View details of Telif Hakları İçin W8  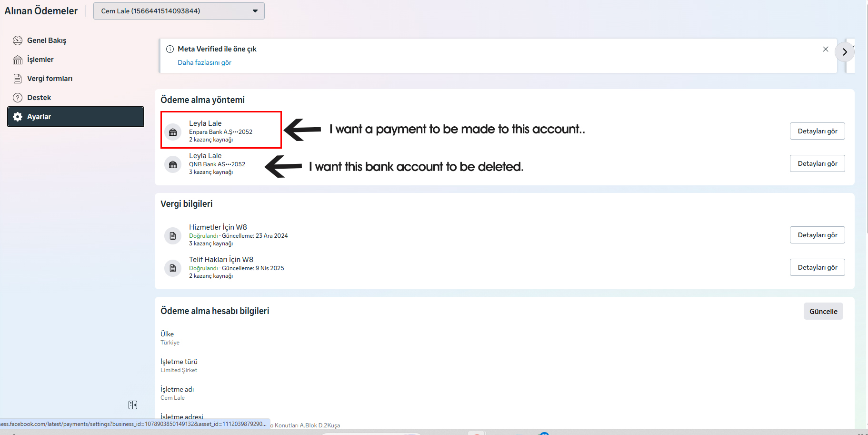pyautogui.click(x=817, y=267)
